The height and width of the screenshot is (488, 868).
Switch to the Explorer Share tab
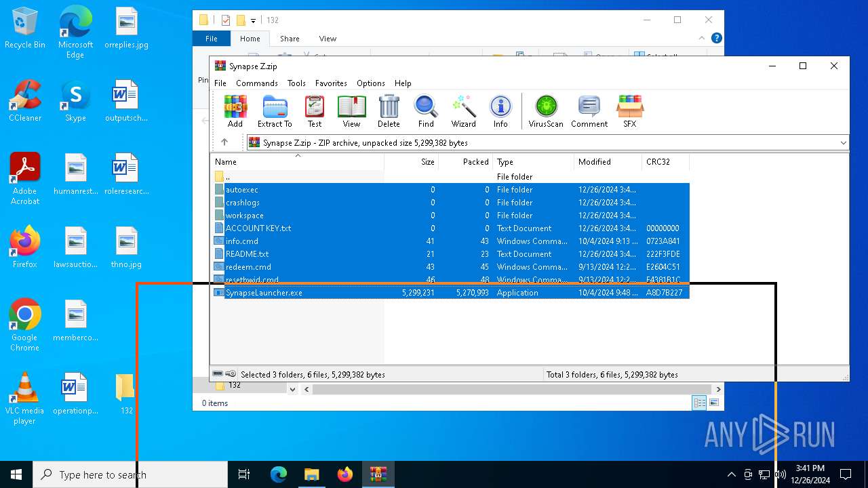(x=290, y=39)
